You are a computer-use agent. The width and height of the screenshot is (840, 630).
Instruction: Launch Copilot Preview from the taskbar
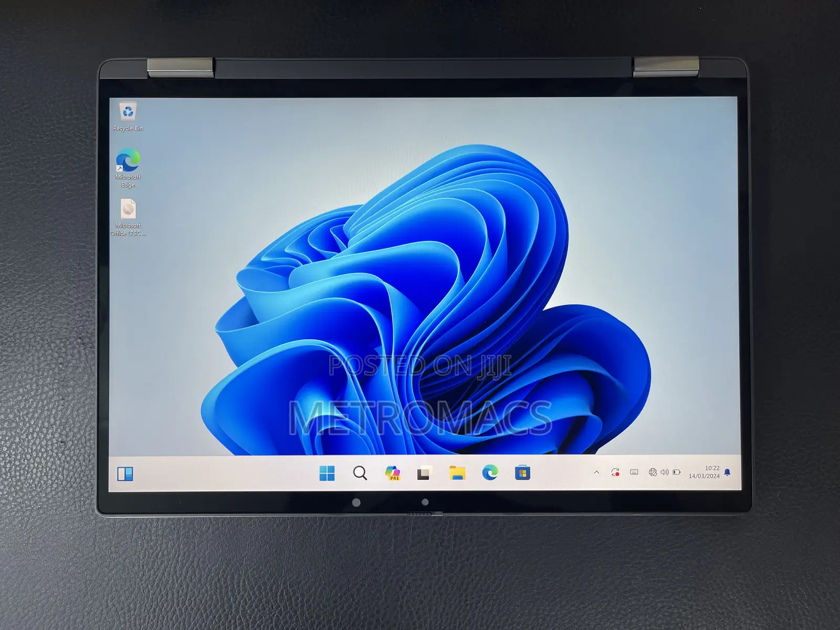tap(393, 473)
